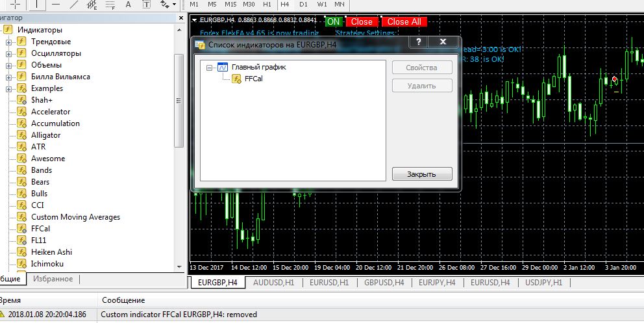
Task: Click the Arrows objects toolbar icon
Action: pyautogui.click(x=165, y=5)
